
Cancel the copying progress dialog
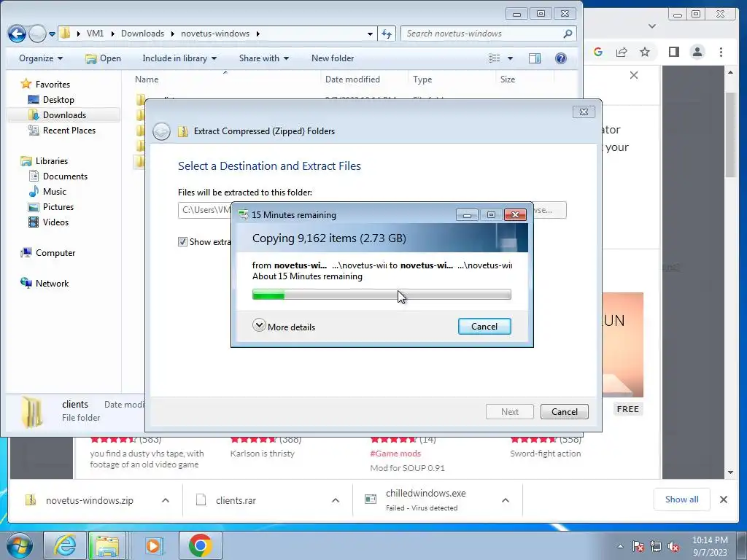[484, 326]
